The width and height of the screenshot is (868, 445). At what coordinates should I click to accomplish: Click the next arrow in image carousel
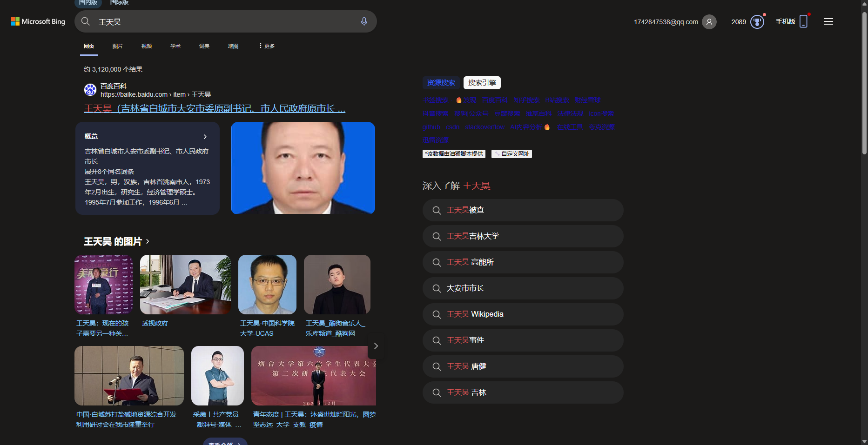point(376,346)
